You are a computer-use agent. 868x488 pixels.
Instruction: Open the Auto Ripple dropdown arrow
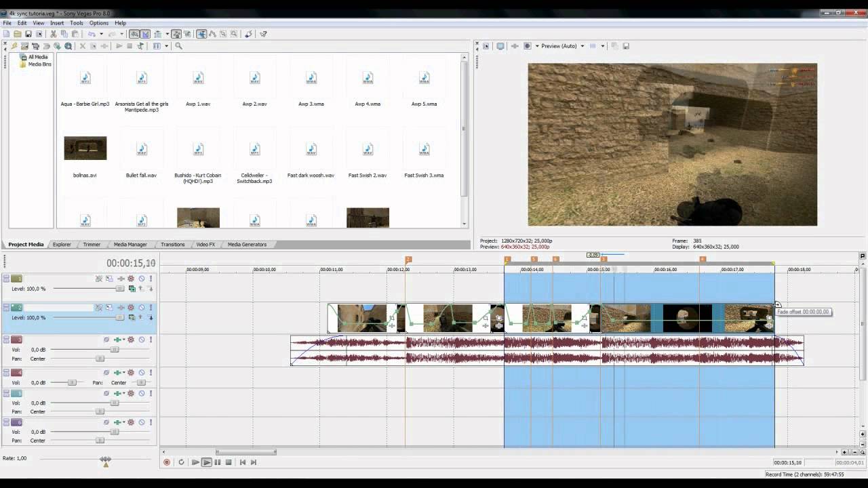pyautogui.click(x=167, y=34)
